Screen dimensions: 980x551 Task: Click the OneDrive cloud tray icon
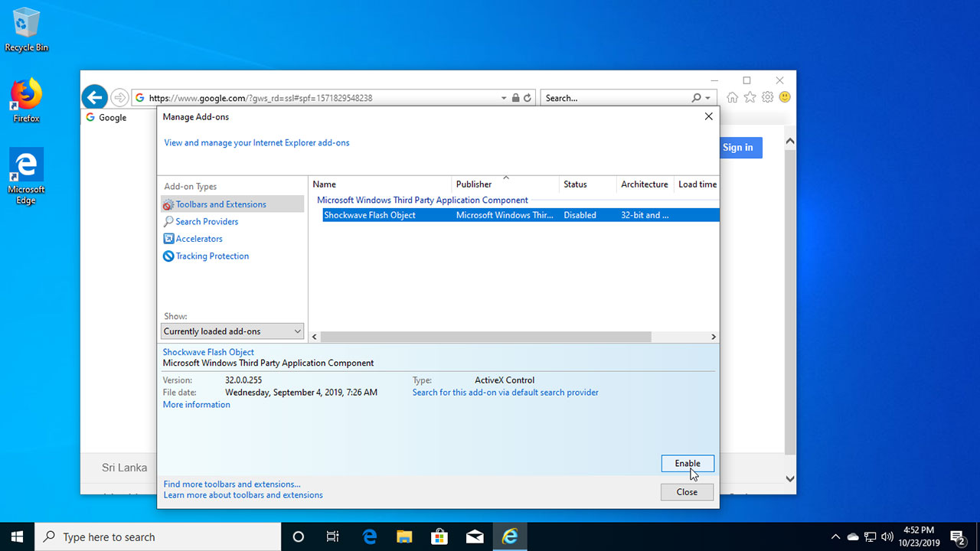(853, 536)
